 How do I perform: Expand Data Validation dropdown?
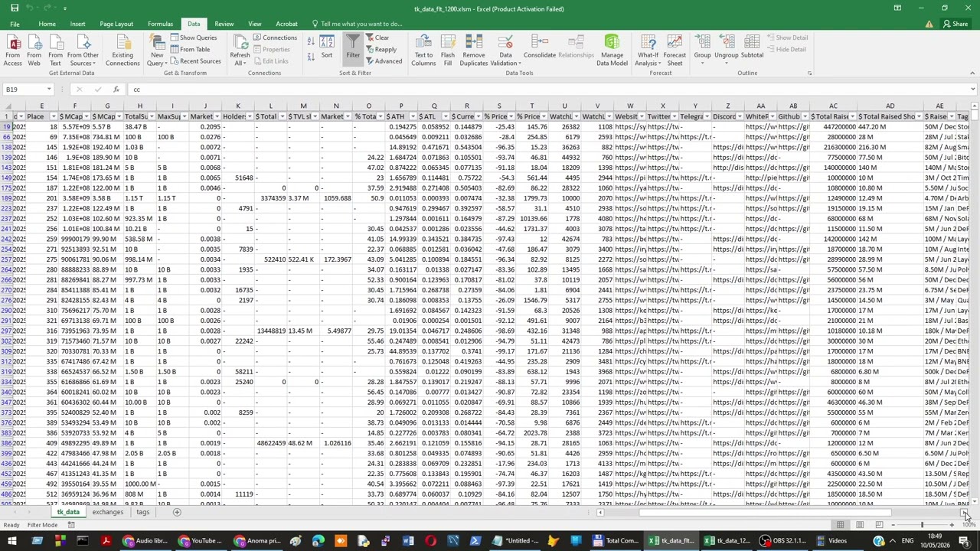point(505,59)
